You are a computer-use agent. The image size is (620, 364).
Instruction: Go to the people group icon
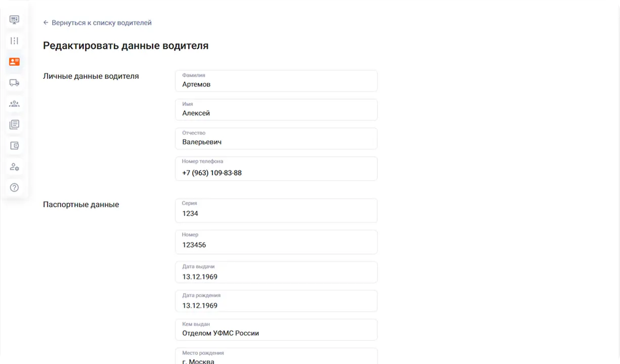(x=14, y=104)
